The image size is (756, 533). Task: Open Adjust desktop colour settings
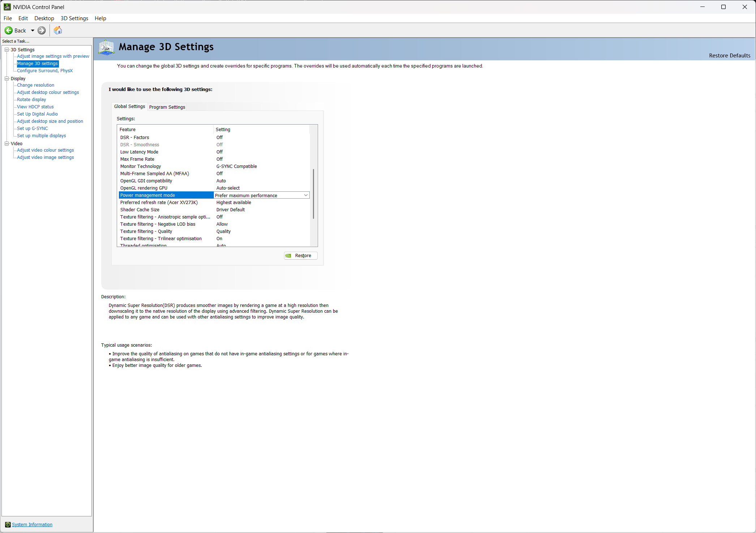(x=48, y=92)
